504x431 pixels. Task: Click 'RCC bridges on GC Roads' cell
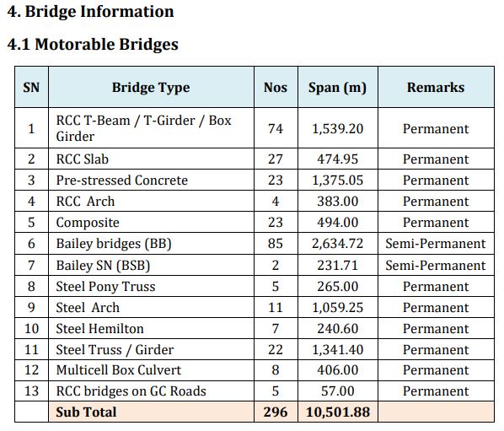[x=151, y=391]
